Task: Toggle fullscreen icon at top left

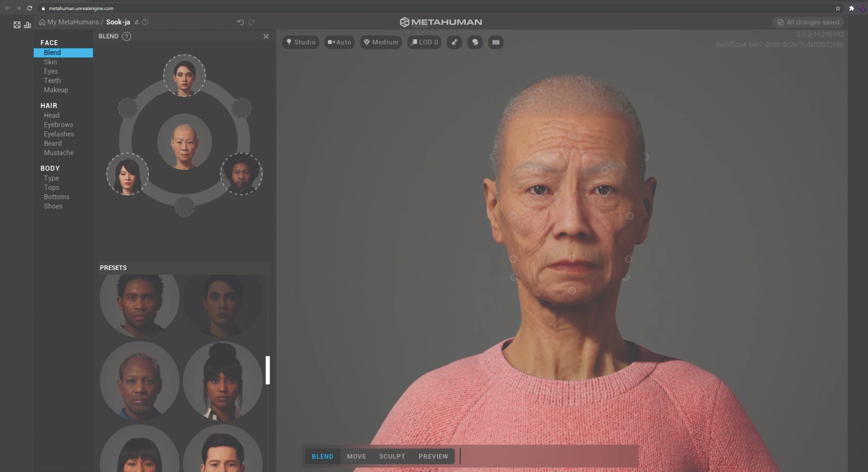Action: click(17, 25)
